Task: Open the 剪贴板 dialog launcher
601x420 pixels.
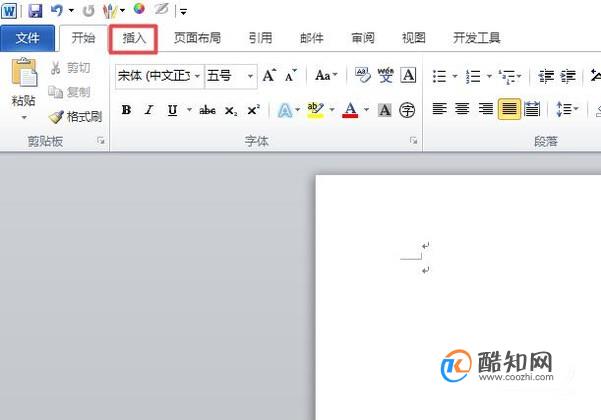Action: pos(101,141)
